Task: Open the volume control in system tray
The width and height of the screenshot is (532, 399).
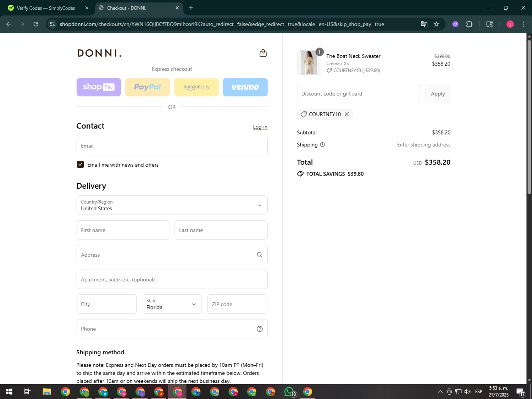Action: click(467, 392)
